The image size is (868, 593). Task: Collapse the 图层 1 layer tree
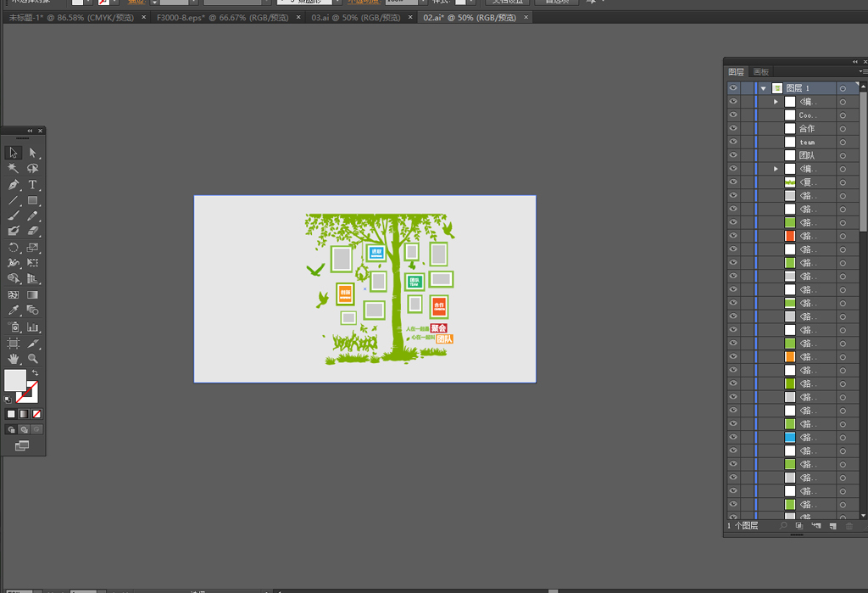(763, 88)
